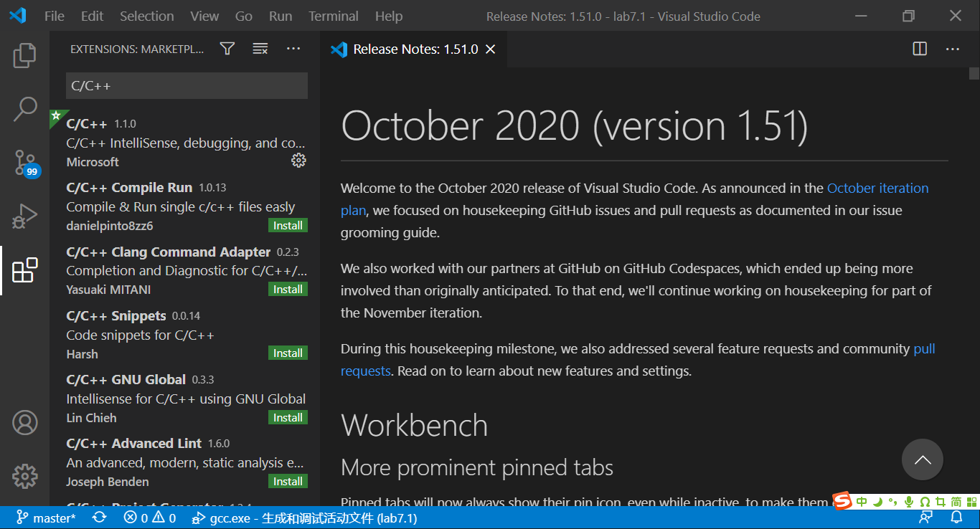Open the File menu
The height and width of the screenshot is (529, 980).
coord(55,16)
